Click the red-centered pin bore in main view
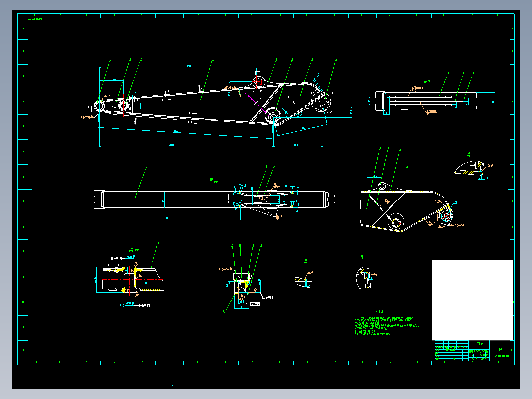 tap(124, 106)
